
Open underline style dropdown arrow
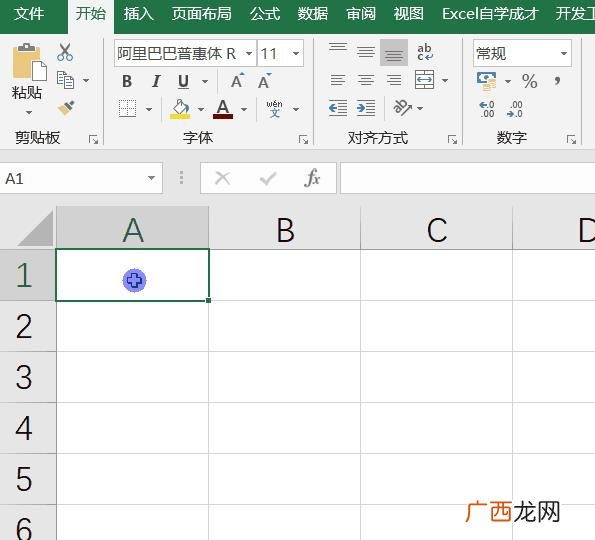coord(205,81)
